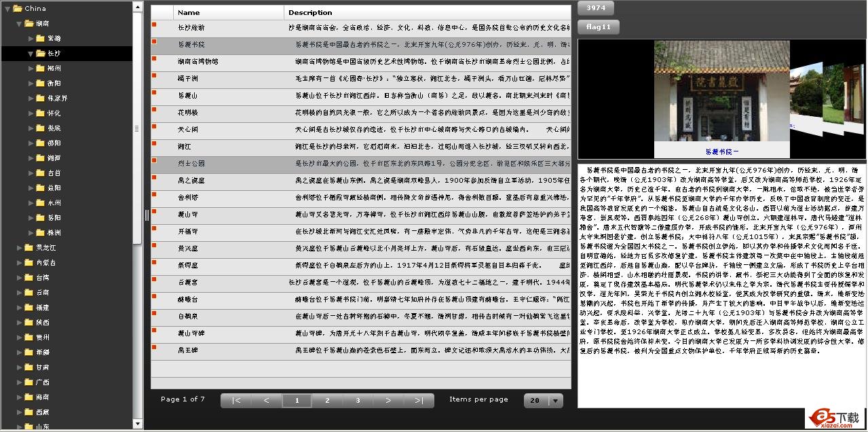Screen dimensions: 868x432
Task: Click the main 岳麓书院 gate photo
Action: coord(722,91)
